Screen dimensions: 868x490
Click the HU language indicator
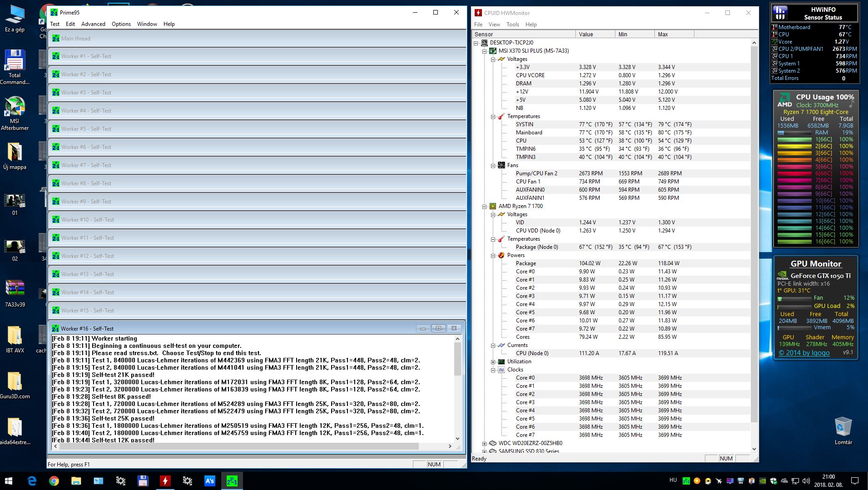tap(673, 480)
